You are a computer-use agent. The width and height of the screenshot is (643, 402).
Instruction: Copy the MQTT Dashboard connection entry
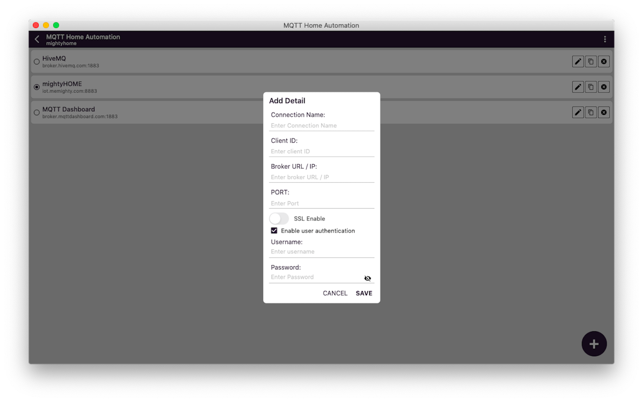(x=590, y=113)
